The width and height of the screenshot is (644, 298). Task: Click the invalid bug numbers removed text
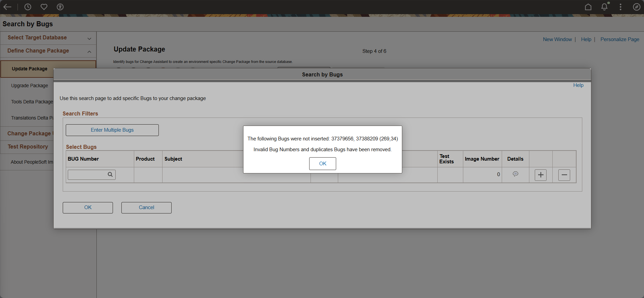click(x=323, y=150)
